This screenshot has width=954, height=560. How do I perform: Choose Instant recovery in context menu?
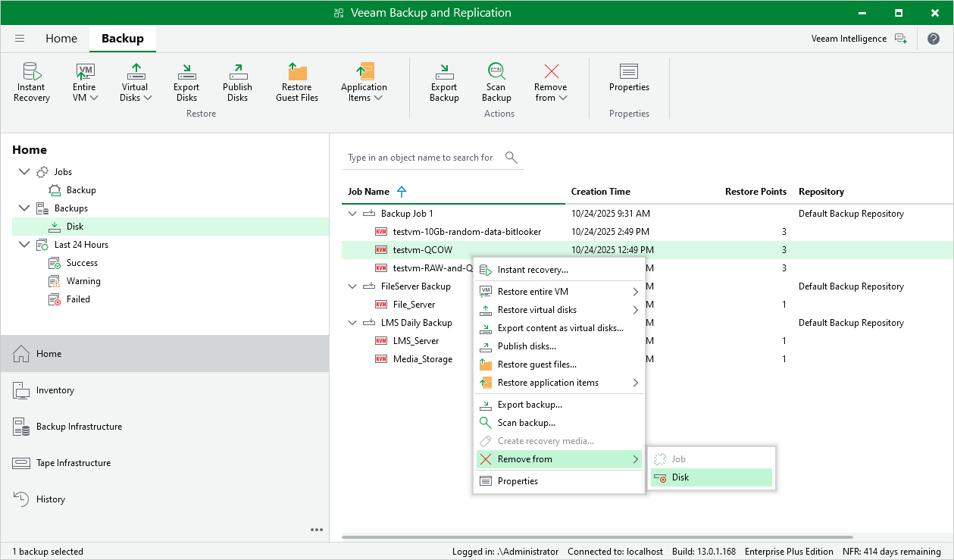pyautogui.click(x=559, y=270)
